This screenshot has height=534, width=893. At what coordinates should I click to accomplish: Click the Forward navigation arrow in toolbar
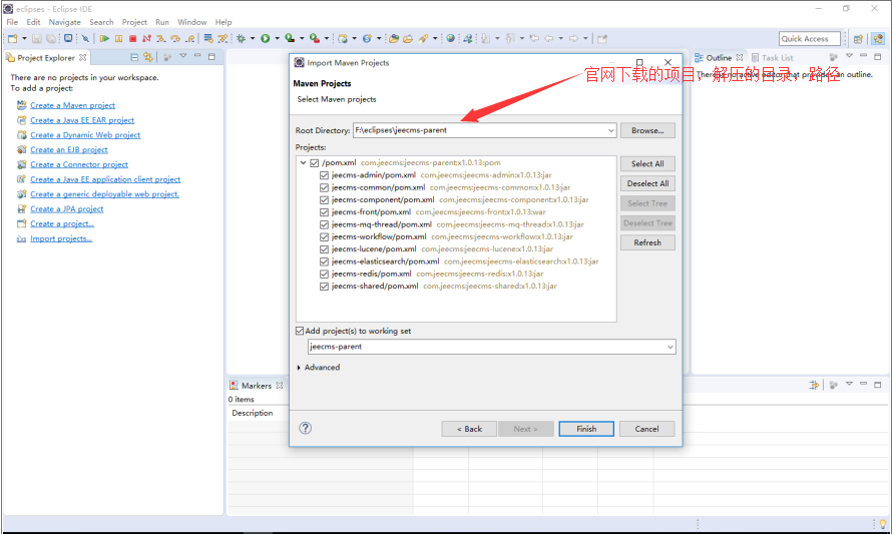tap(574, 39)
